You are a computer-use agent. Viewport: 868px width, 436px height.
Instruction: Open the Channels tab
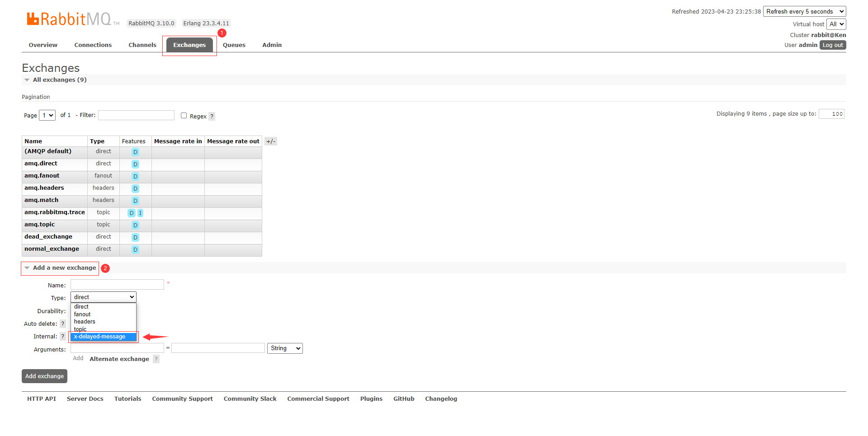pos(142,45)
